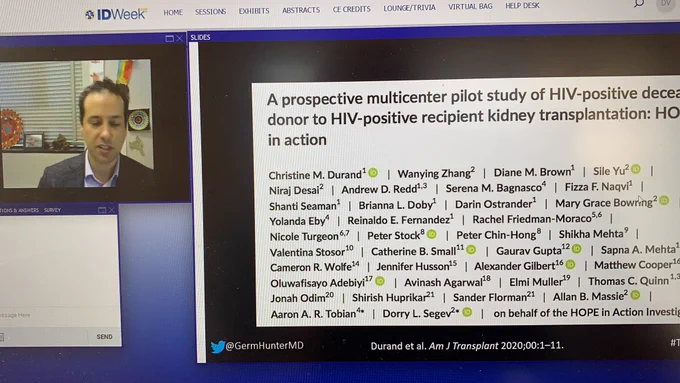Click author name 'Darin Ostrander'
680x383 pixels.
point(495,203)
